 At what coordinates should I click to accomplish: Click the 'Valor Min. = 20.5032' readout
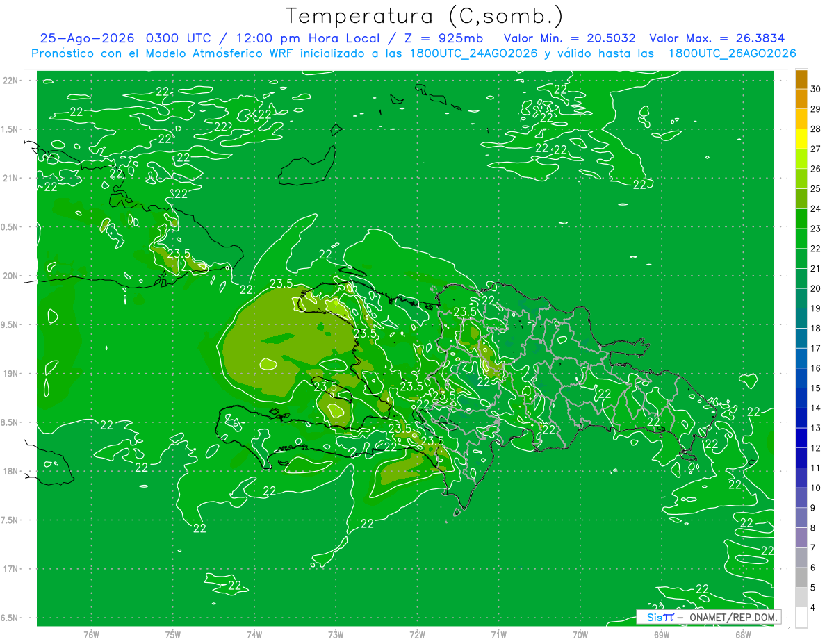pos(569,38)
